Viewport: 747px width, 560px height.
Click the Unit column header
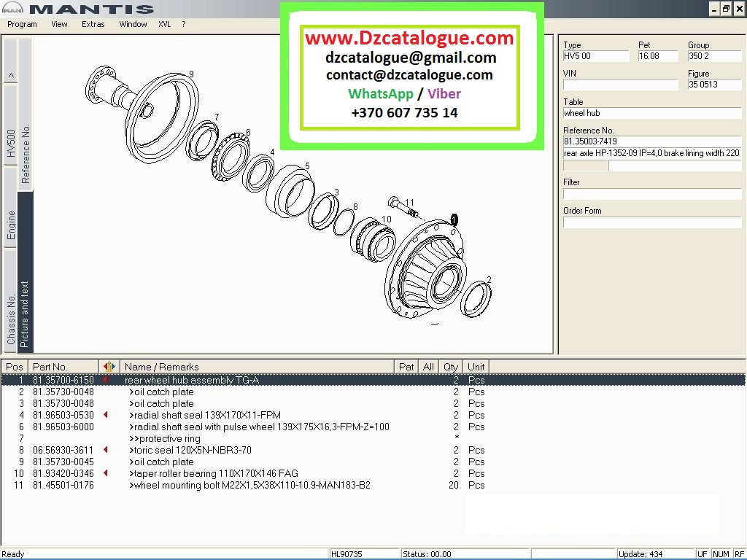[x=476, y=367]
